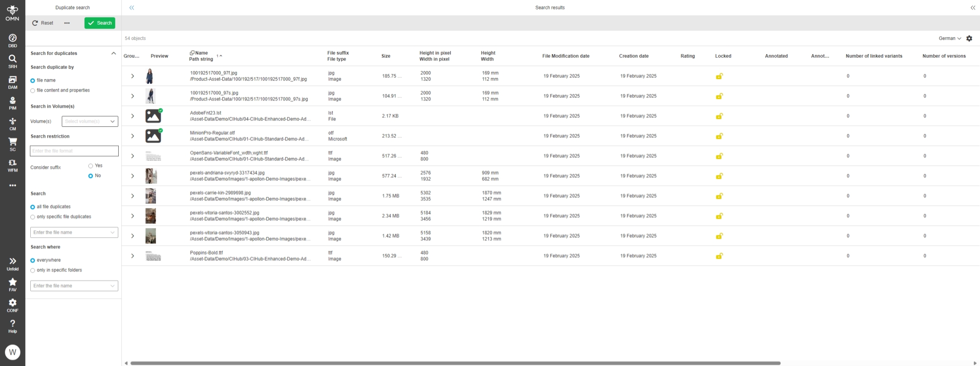This screenshot has height=366, width=980.
Task: Sort by Creation date column
Action: (634, 56)
